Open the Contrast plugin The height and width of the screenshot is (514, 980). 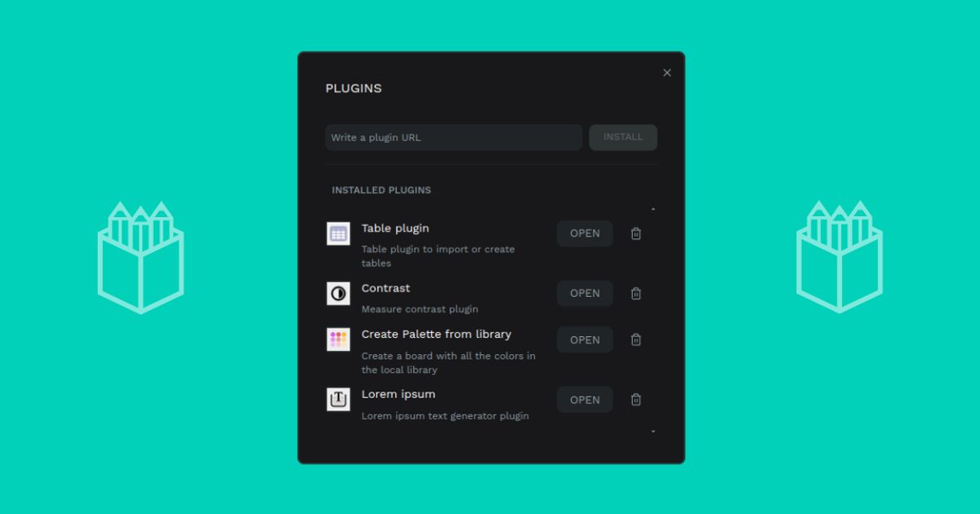click(x=585, y=294)
